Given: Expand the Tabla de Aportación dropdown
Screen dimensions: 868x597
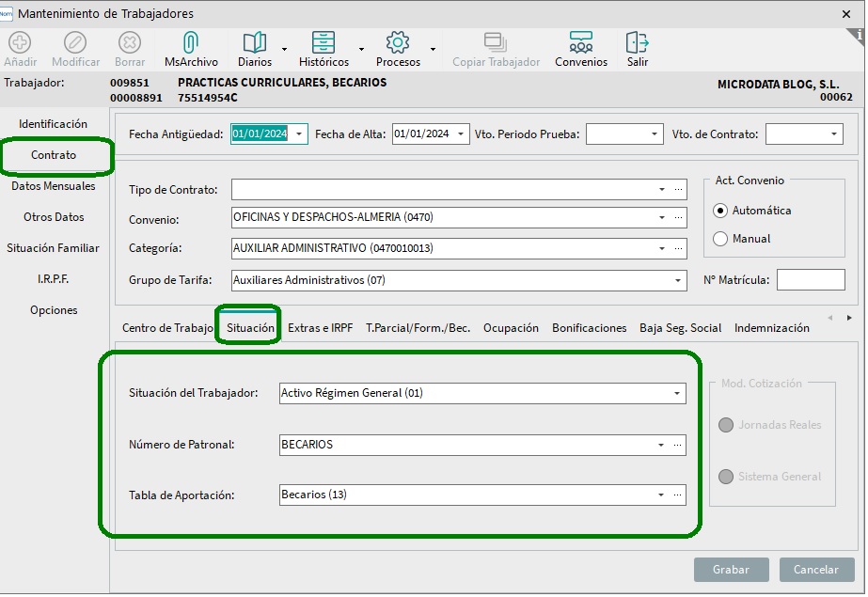Looking at the screenshot, I should pyautogui.click(x=661, y=495).
